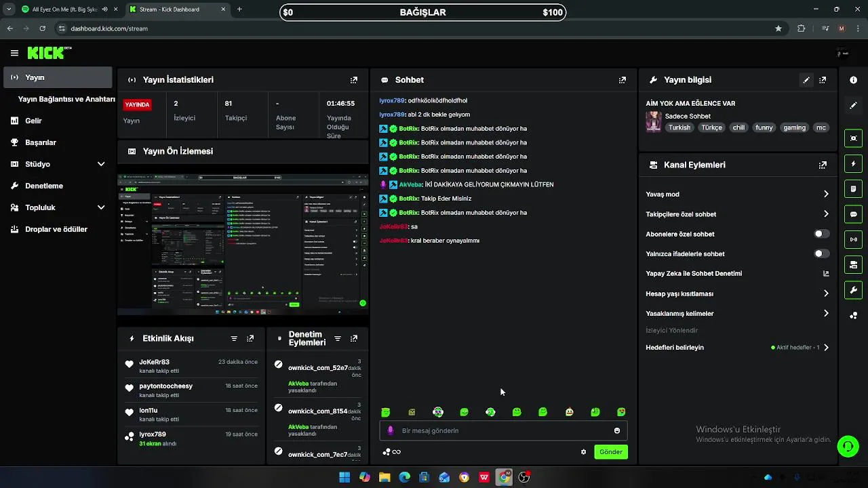The width and height of the screenshot is (868, 488).
Task: Pop out the Sohbet chat panel
Action: (x=622, y=80)
